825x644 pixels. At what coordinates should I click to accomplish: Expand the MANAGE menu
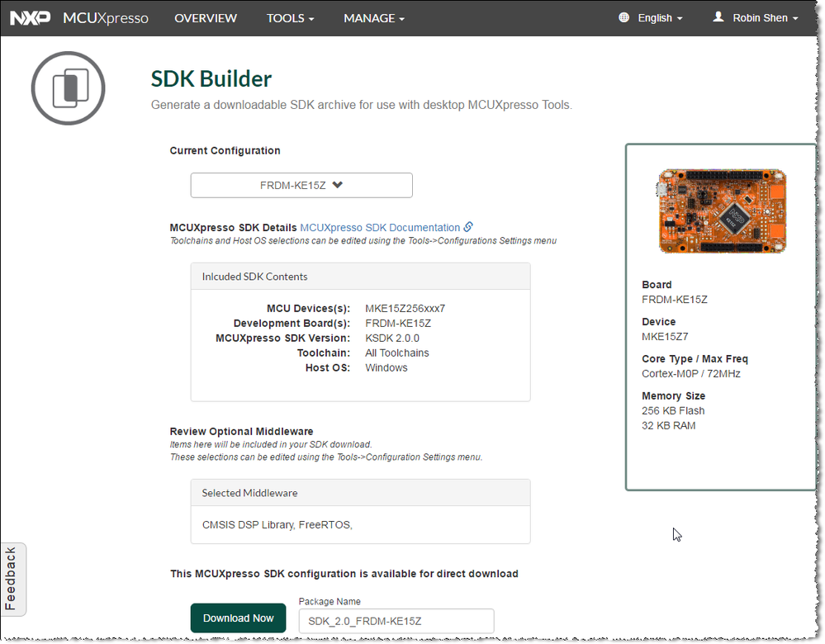pyautogui.click(x=373, y=18)
